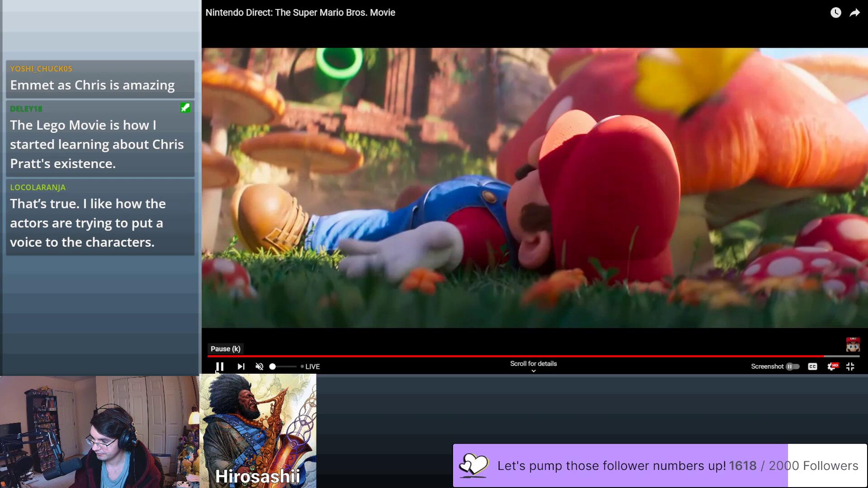Screen dimensions: 868x488
Task: Toggle closed captions CC
Action: [812, 366]
